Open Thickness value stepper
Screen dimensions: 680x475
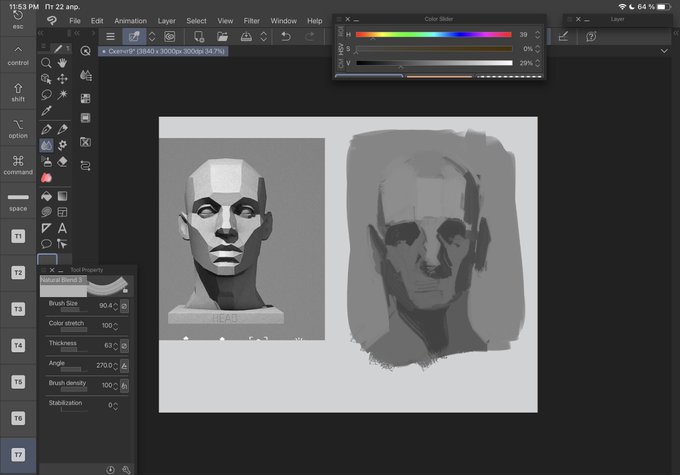point(115,346)
